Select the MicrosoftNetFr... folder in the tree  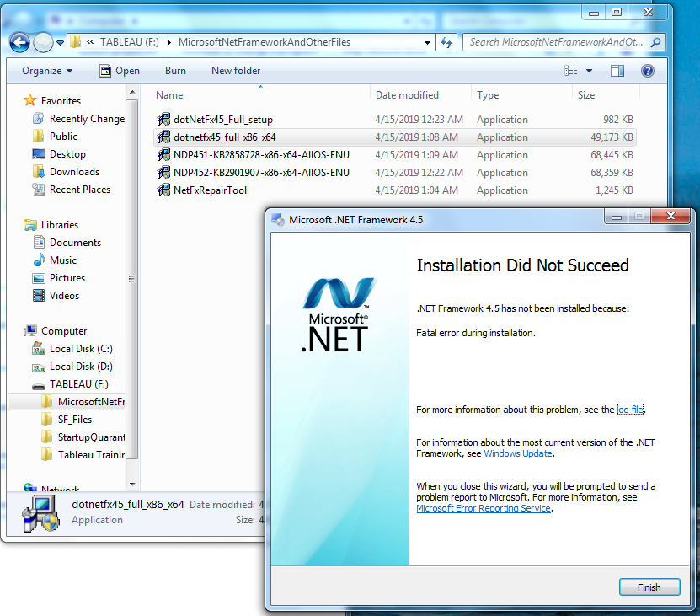coord(83,402)
